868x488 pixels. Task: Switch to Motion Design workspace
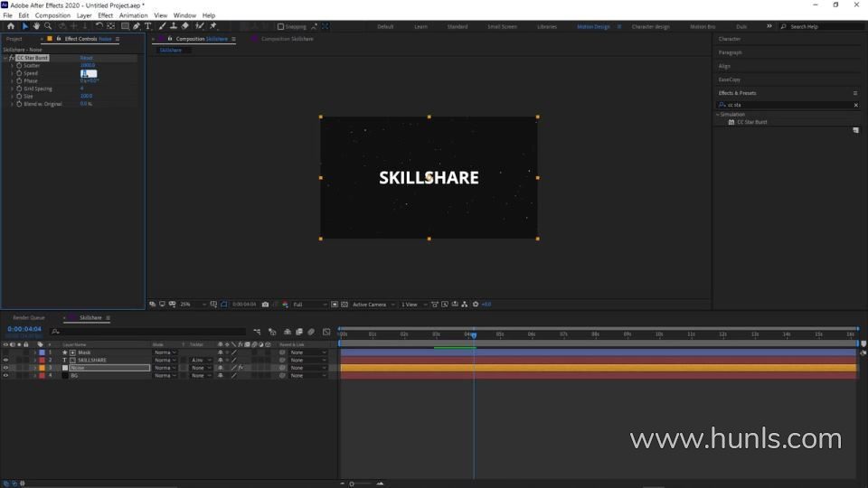pyautogui.click(x=593, y=26)
